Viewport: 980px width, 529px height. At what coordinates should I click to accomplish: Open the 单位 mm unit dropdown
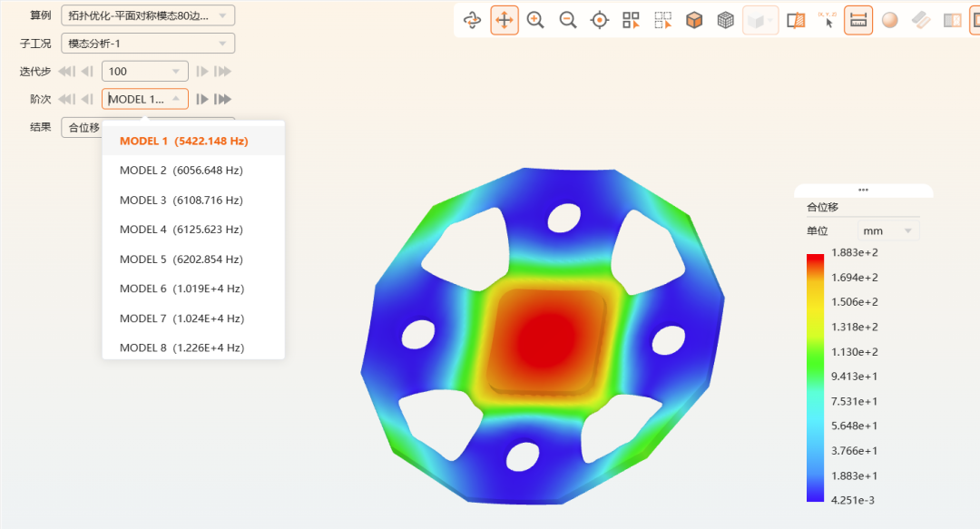tap(888, 230)
